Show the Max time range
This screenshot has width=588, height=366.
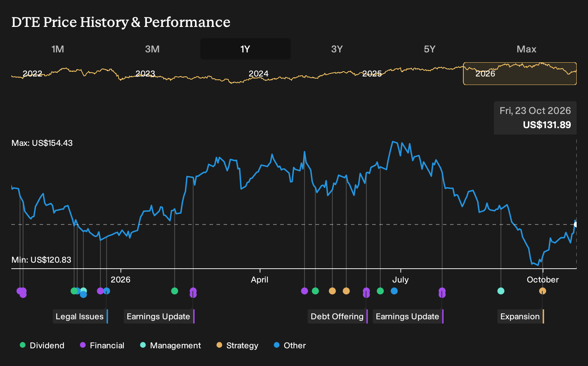pyautogui.click(x=526, y=49)
